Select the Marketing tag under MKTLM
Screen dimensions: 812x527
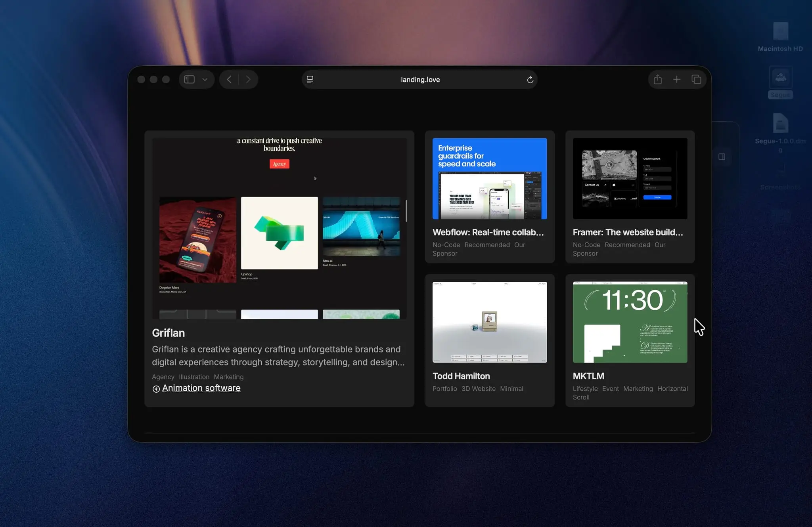click(x=638, y=389)
